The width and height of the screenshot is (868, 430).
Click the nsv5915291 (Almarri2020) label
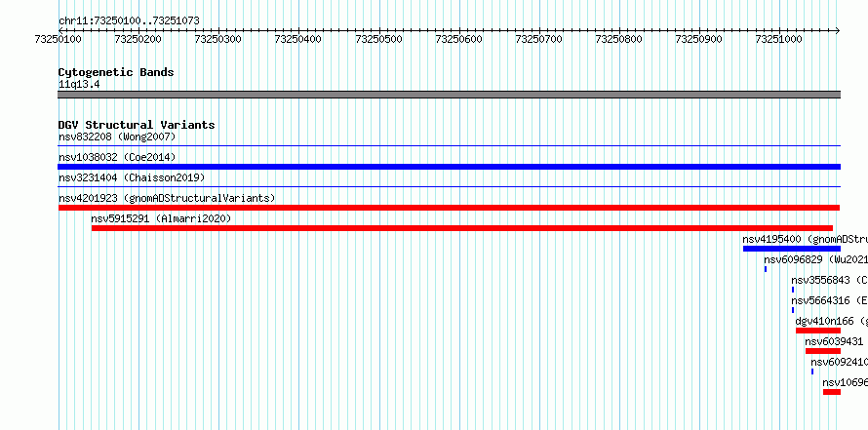click(x=161, y=218)
